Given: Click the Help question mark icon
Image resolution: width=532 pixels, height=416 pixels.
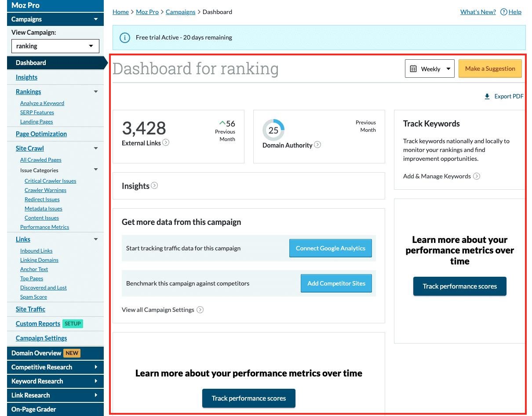Looking at the screenshot, I should 504,12.
